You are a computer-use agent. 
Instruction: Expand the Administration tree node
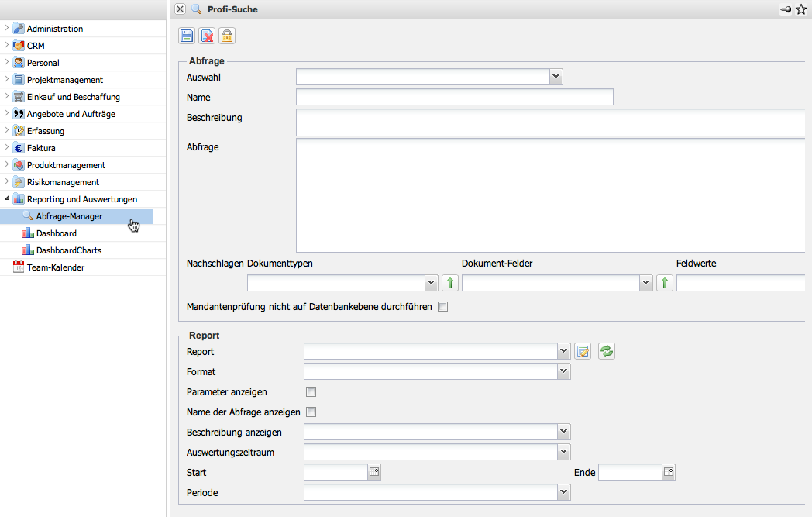pos(7,28)
